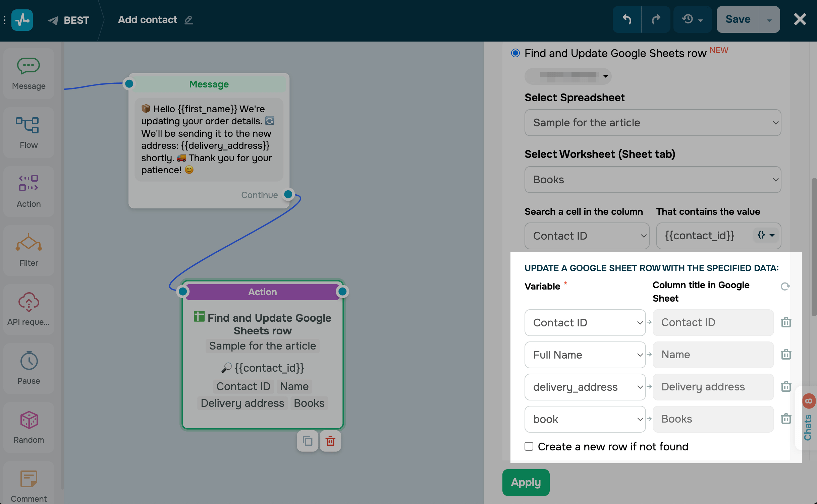
Task: Click the green Apply button
Action: [x=526, y=482]
